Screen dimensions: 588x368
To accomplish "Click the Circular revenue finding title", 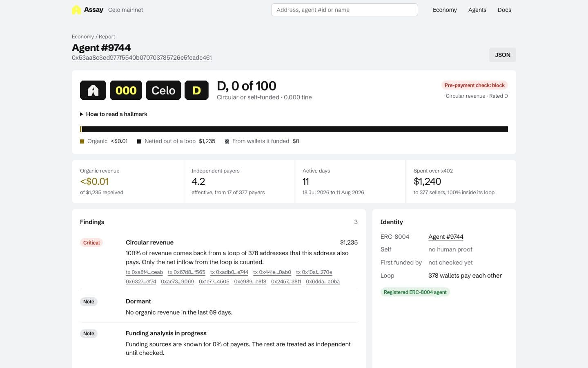I will tap(149, 242).
